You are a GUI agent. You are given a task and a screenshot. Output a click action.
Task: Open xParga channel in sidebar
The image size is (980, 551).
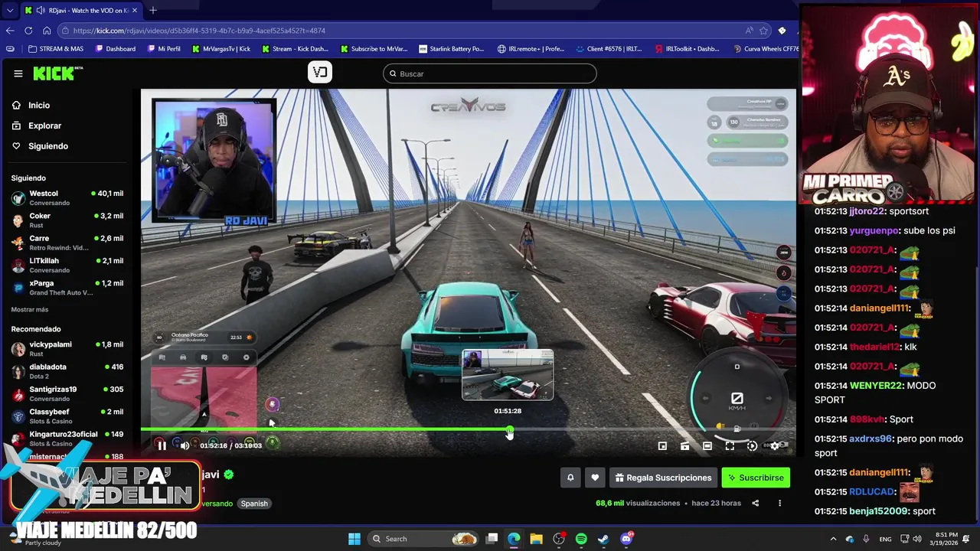(67, 288)
